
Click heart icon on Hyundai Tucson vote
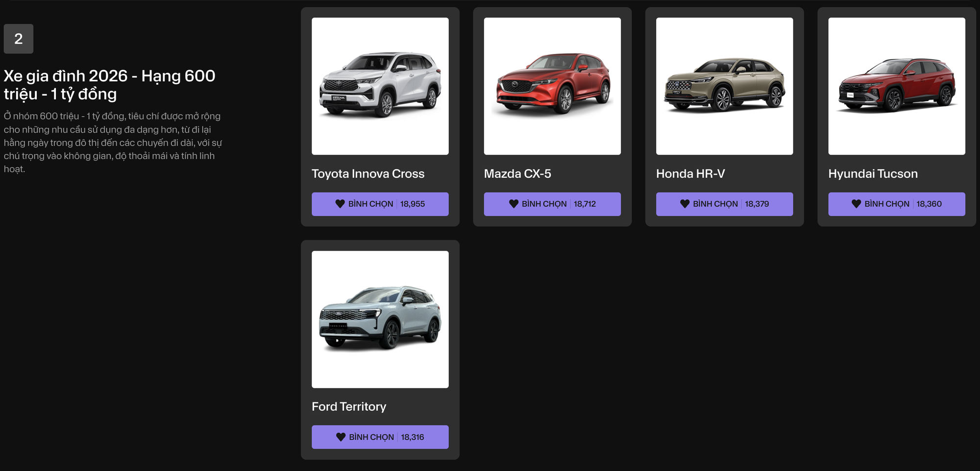coord(856,204)
